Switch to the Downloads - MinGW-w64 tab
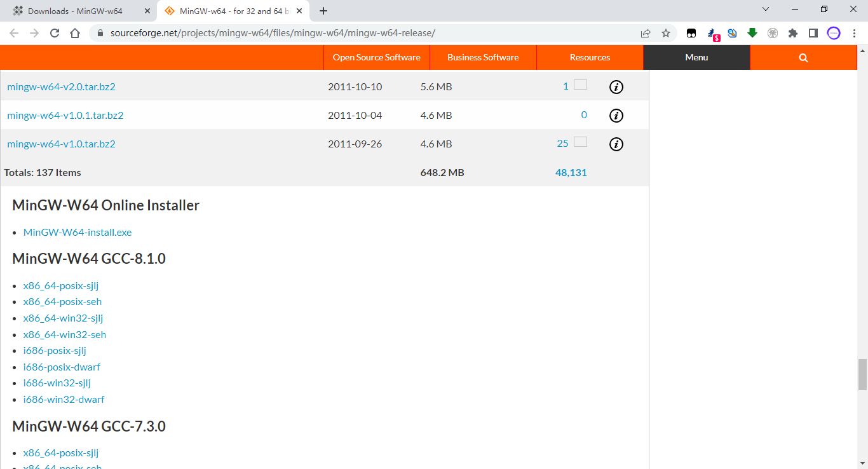 point(79,11)
